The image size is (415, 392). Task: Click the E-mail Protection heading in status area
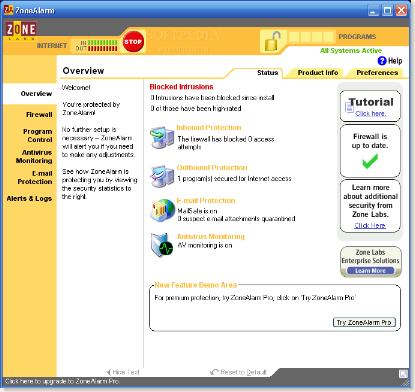coord(206,201)
